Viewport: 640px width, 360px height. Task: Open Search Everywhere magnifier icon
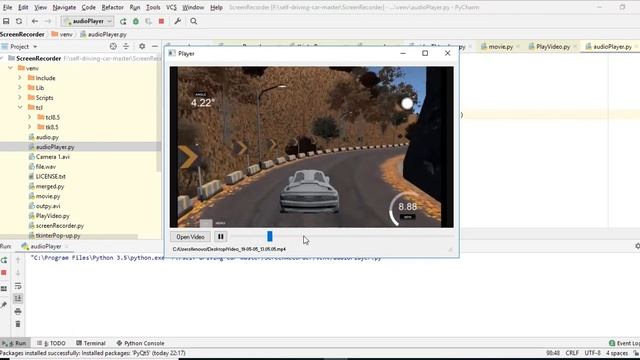(193, 21)
